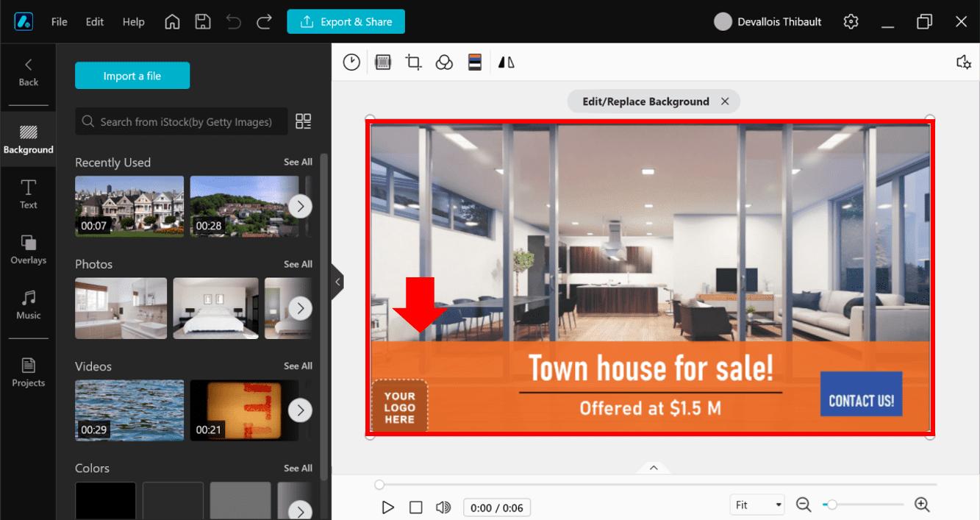Open the template layouts icon beside search
This screenshot has height=520, width=980.
[x=304, y=121]
